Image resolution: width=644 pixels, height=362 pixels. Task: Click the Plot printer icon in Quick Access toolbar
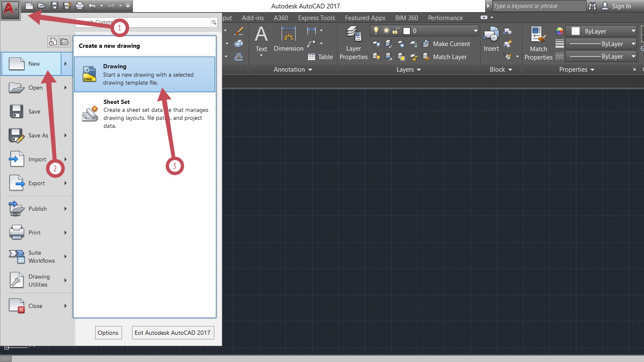[x=80, y=6]
